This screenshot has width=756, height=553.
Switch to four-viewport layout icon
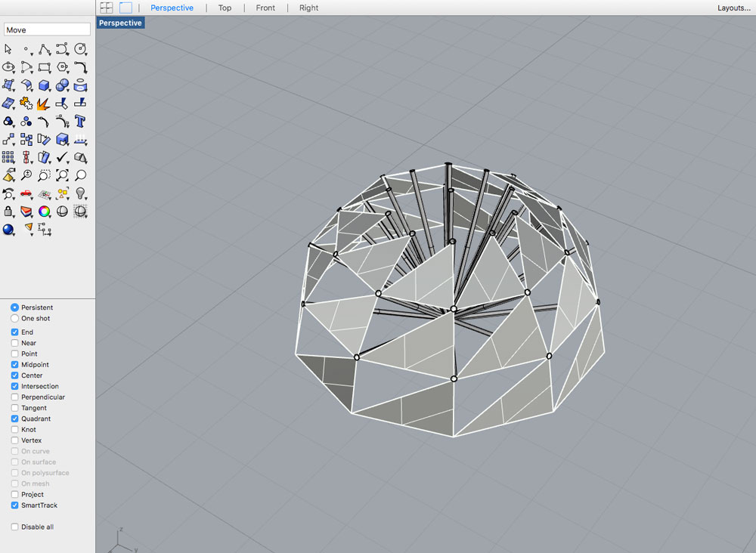pos(107,8)
